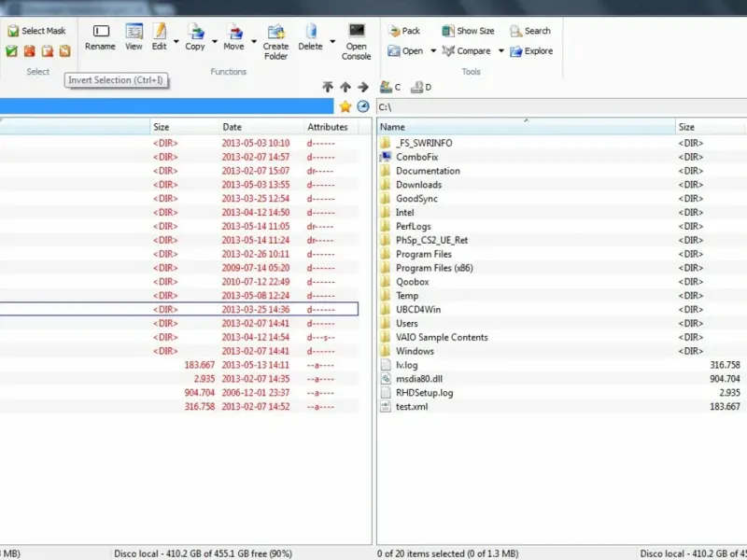Click the orange clipboard icon in Select group
This screenshot has height=560, width=747.
coord(64,51)
